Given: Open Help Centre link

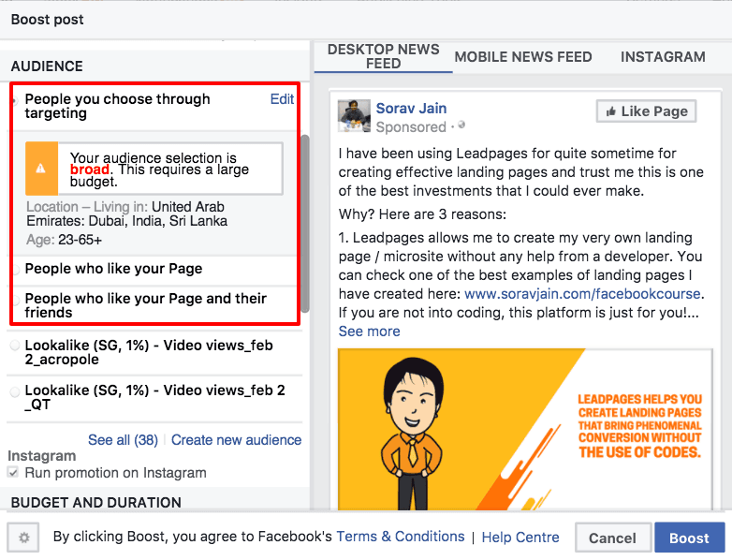Looking at the screenshot, I should point(520,538).
